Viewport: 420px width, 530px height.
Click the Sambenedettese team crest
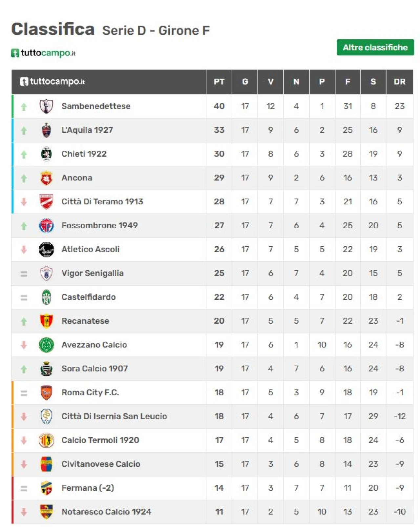[46, 106]
